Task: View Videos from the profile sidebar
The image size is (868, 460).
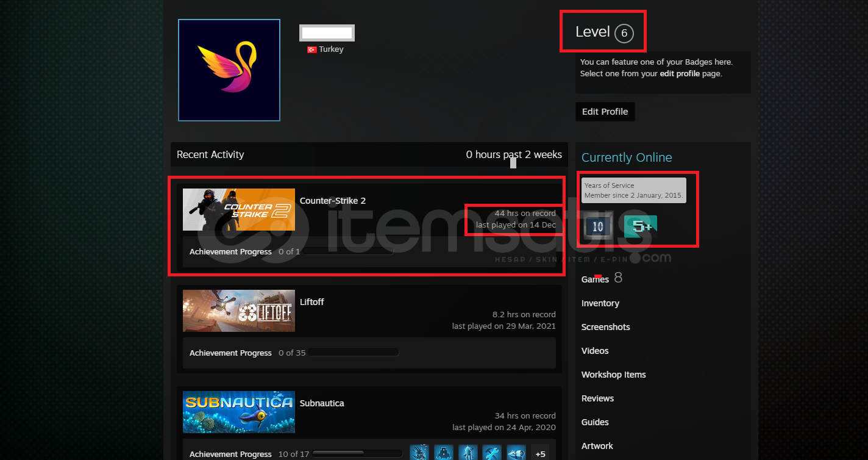Action: (595, 351)
